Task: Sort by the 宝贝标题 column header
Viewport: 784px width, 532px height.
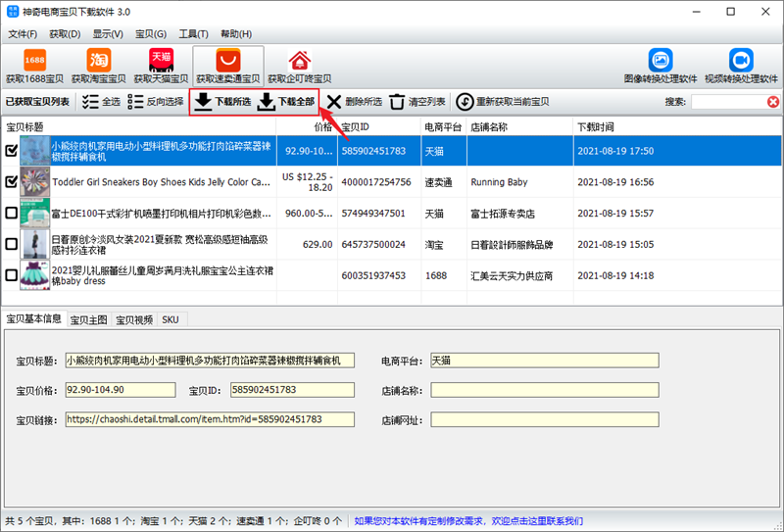Action: point(139,127)
